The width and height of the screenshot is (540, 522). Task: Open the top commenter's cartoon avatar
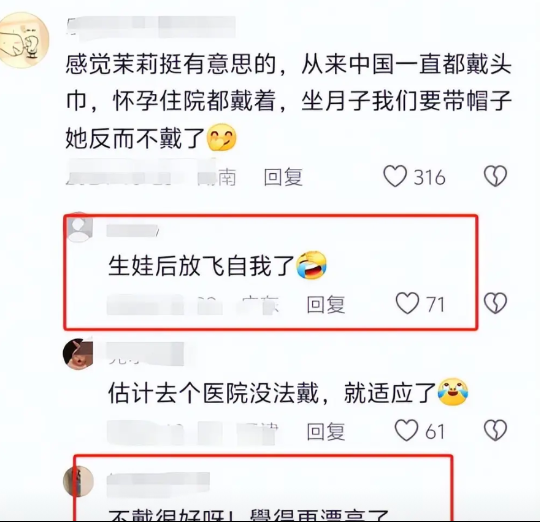[23, 40]
